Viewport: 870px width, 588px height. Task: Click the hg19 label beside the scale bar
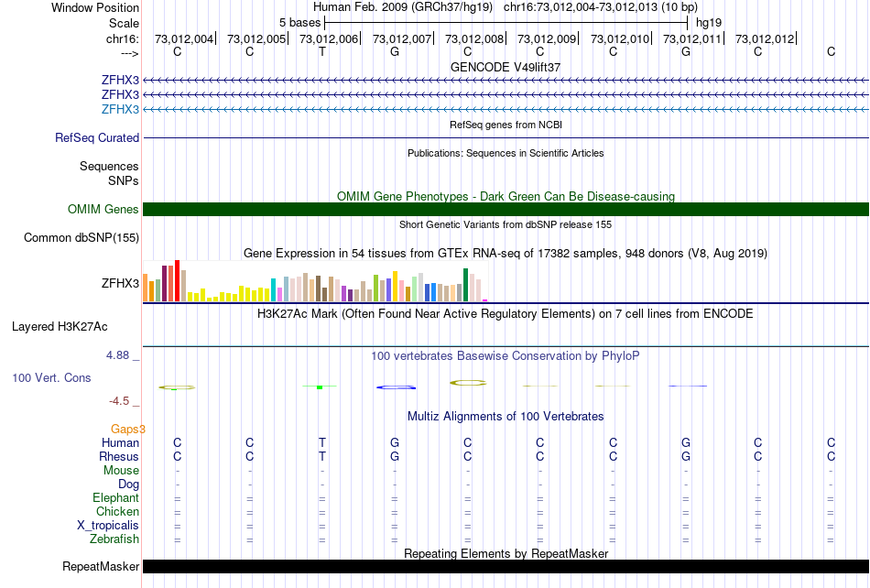[709, 23]
